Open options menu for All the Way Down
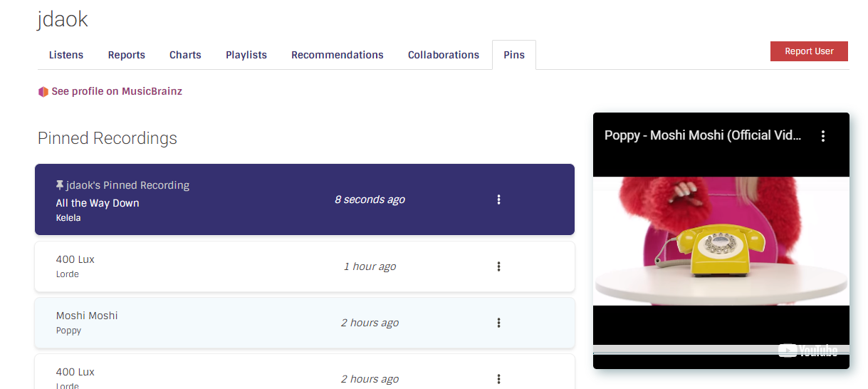The width and height of the screenshot is (868, 389). pyautogui.click(x=498, y=199)
